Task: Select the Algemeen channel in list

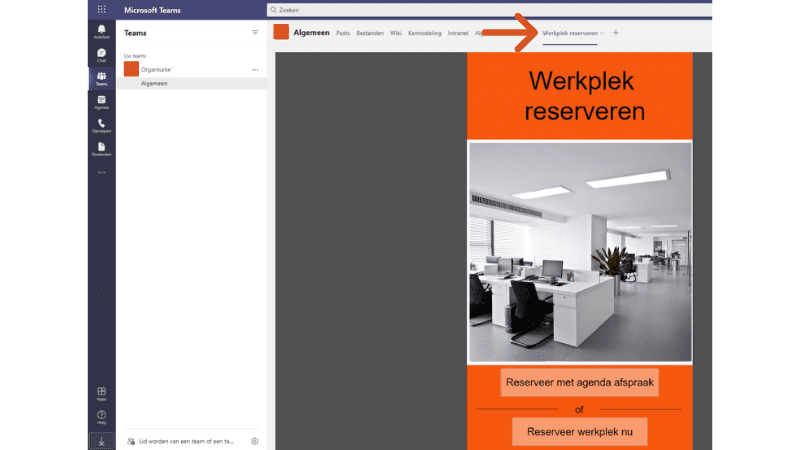Action: [192, 83]
